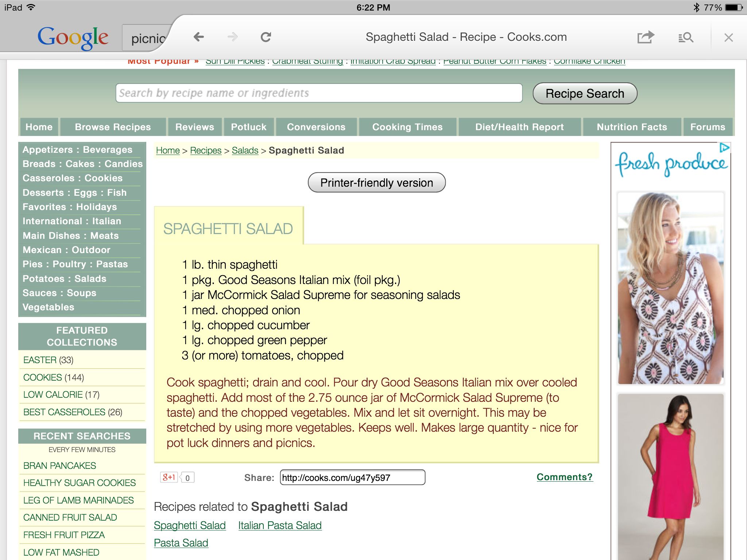Click the share URL input field
The image size is (747, 560).
click(351, 477)
